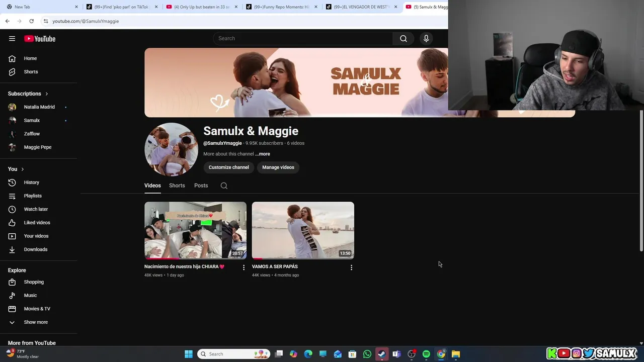Screen dimensions: 644x362
Task: Click the Windows taskbar Search box
Action: 233,354
